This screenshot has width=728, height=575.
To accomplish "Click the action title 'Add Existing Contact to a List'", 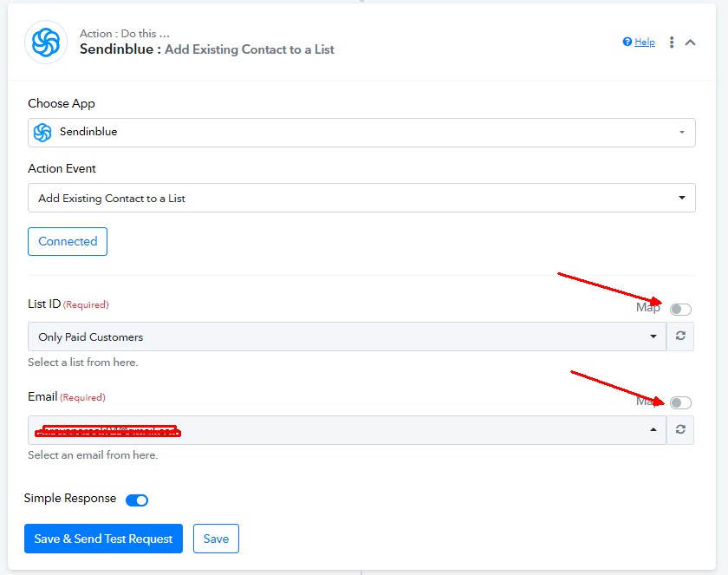I will pos(250,49).
